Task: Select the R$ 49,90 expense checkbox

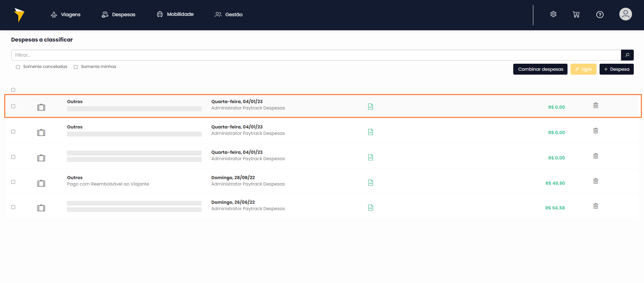Action: pyautogui.click(x=13, y=182)
